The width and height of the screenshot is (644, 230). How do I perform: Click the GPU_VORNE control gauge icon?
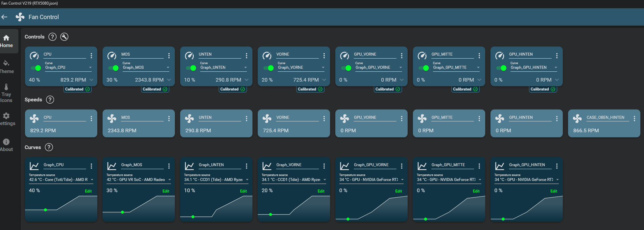(x=345, y=56)
